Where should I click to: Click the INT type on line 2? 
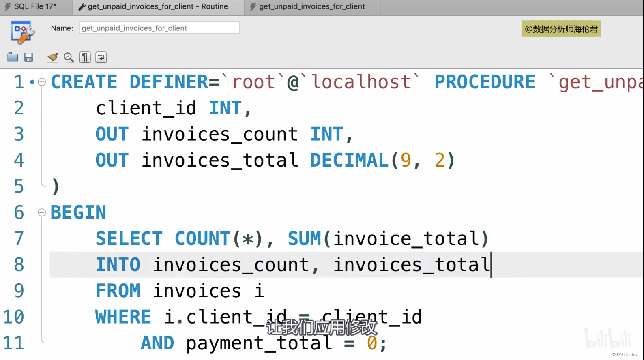tap(225, 108)
